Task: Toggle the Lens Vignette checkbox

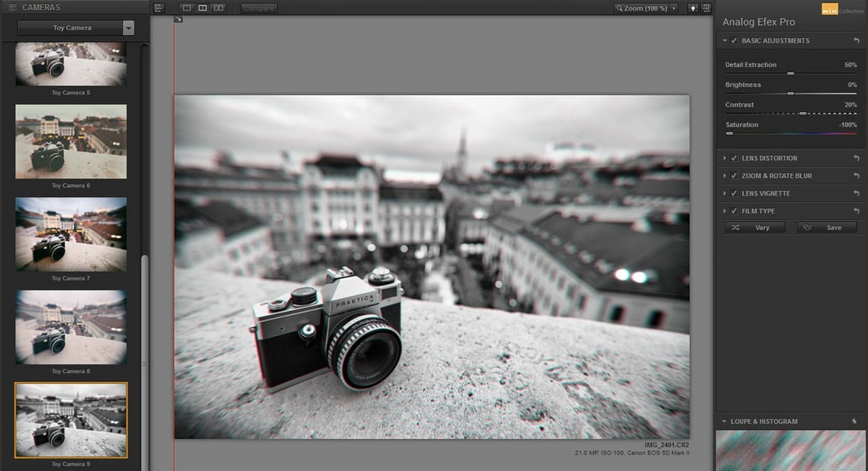Action: [734, 194]
